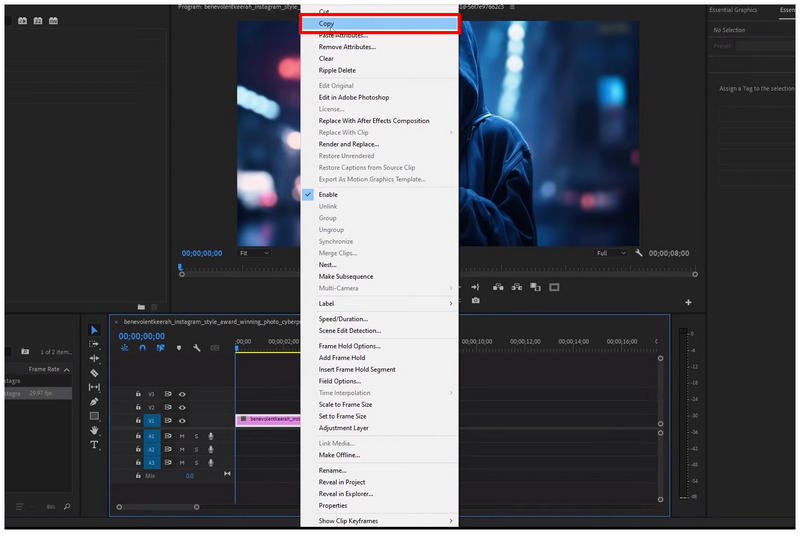
Task: Expand the Label submenu
Action: [380, 303]
